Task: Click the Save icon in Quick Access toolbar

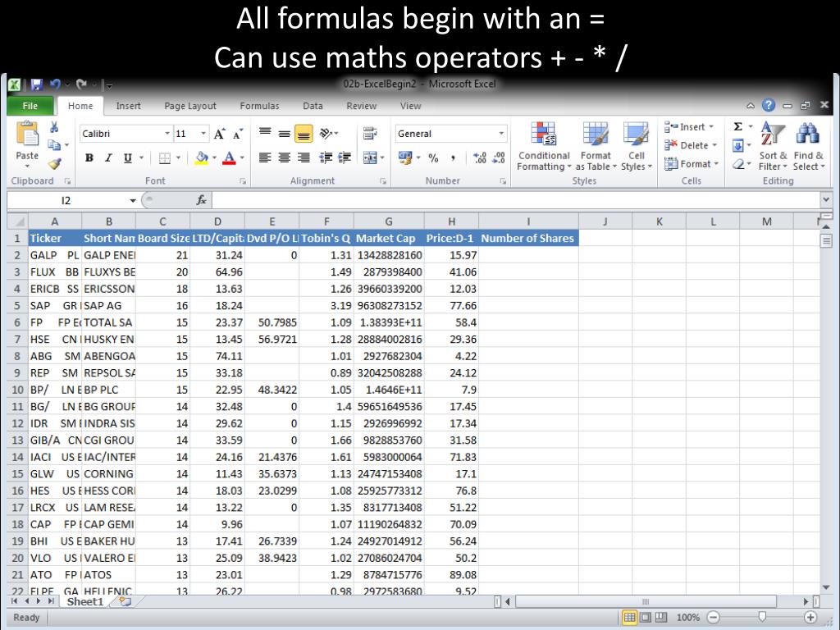Action: pyautogui.click(x=36, y=84)
